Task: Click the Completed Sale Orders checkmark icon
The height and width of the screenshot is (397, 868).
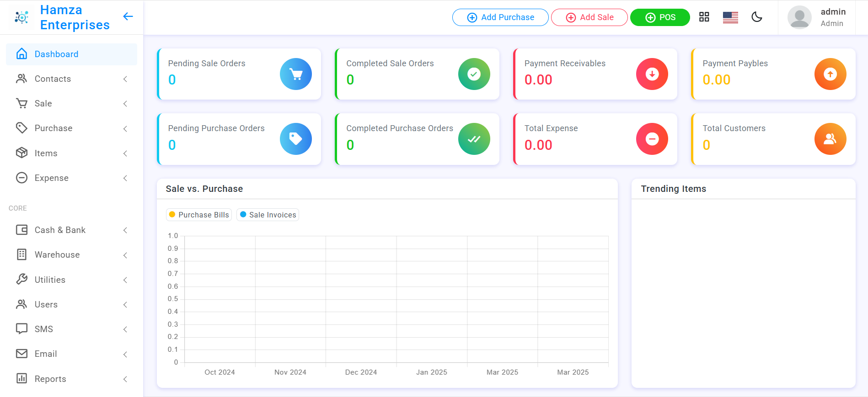Action: coord(474,74)
